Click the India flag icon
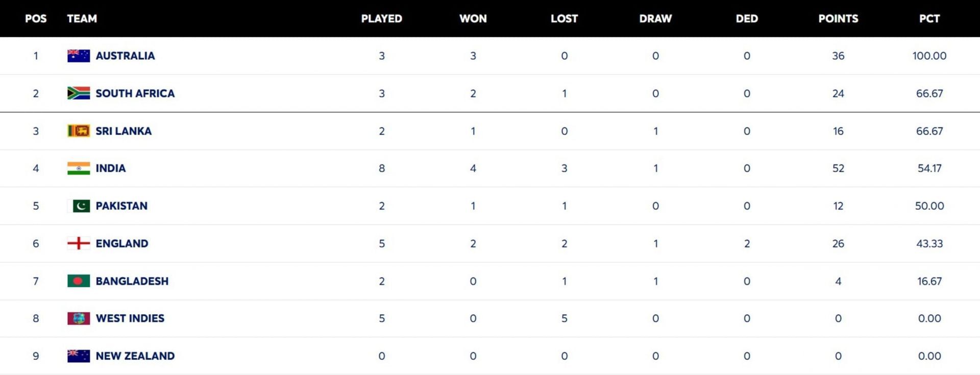 pos(79,168)
